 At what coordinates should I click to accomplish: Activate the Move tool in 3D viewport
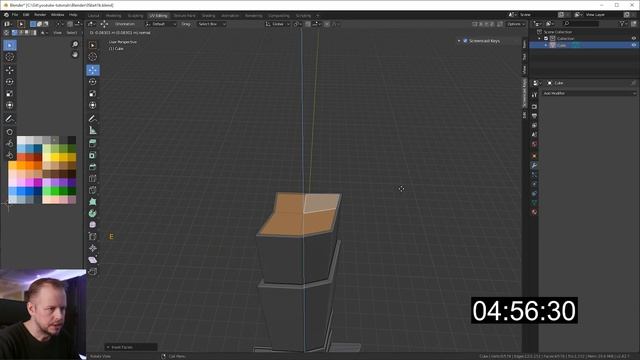93,70
